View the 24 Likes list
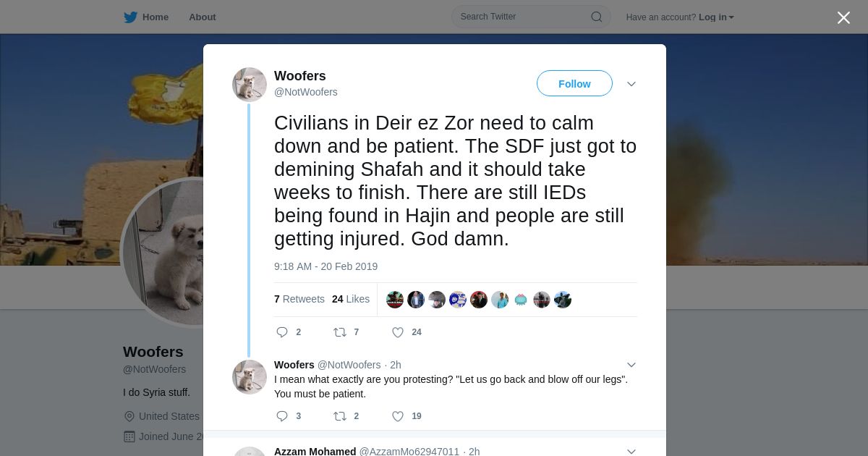Screen dimensions: 868x456 coord(351,299)
